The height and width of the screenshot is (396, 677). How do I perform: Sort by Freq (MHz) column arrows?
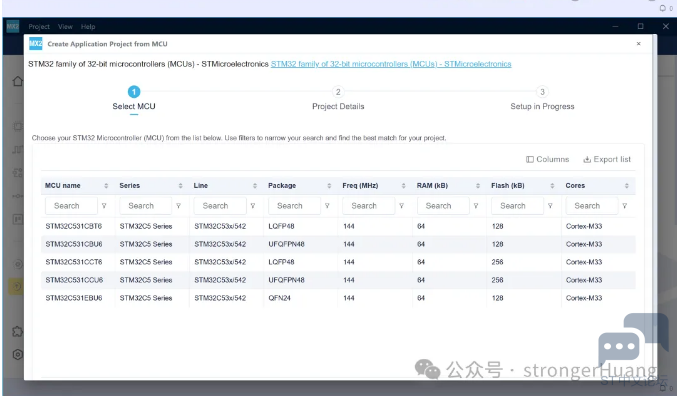pos(403,186)
